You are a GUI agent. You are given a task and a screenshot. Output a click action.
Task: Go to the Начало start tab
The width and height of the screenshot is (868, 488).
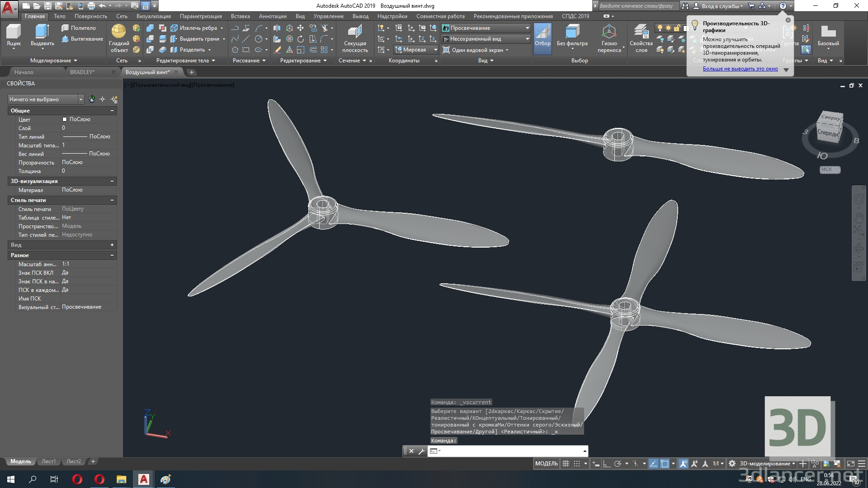(24, 72)
